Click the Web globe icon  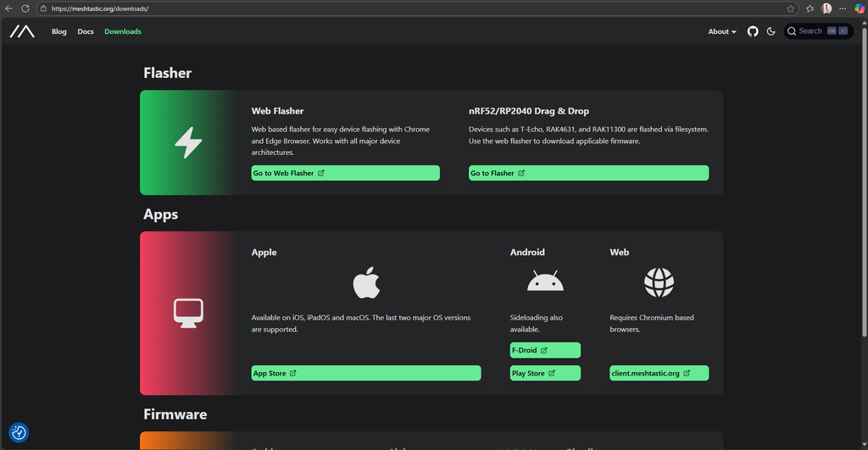coord(659,282)
